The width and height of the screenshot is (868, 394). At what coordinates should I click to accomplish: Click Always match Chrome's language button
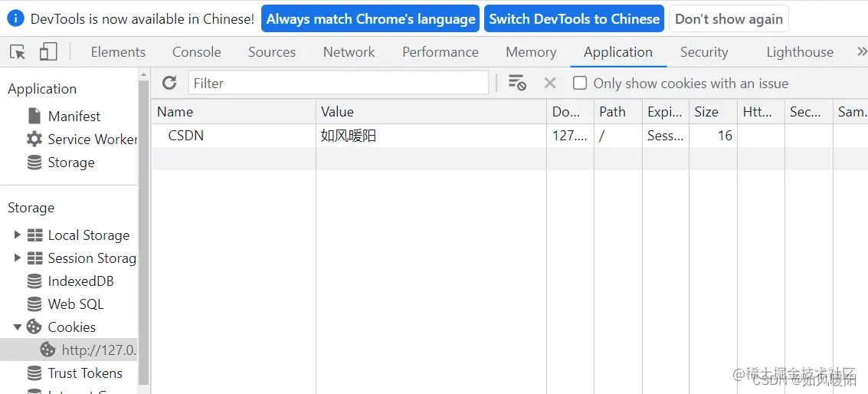tap(370, 19)
